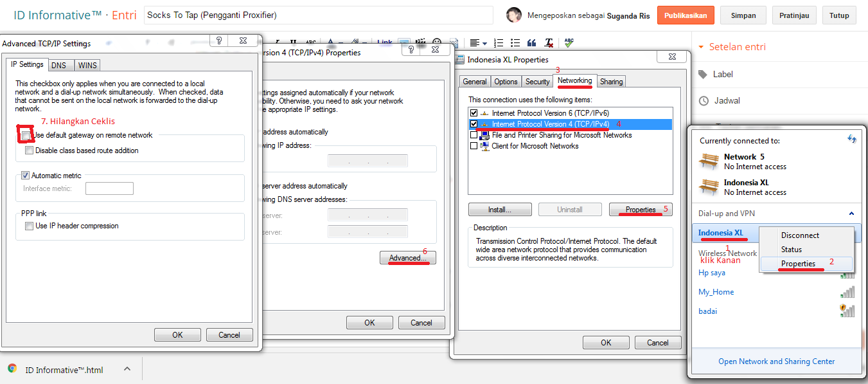Apply bullet list formatting in editor toolbar
The image size is (868, 384).
coord(515,43)
